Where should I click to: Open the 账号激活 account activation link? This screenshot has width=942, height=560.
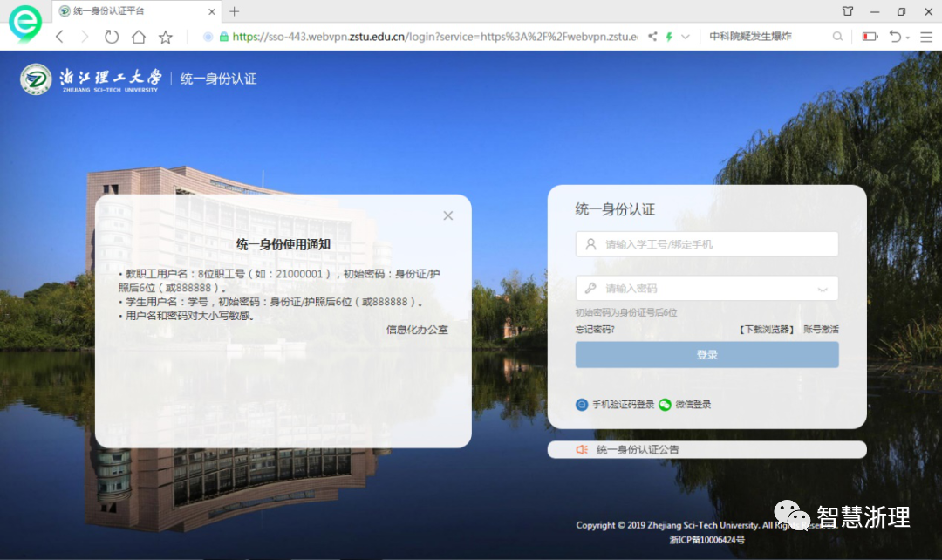pos(821,330)
